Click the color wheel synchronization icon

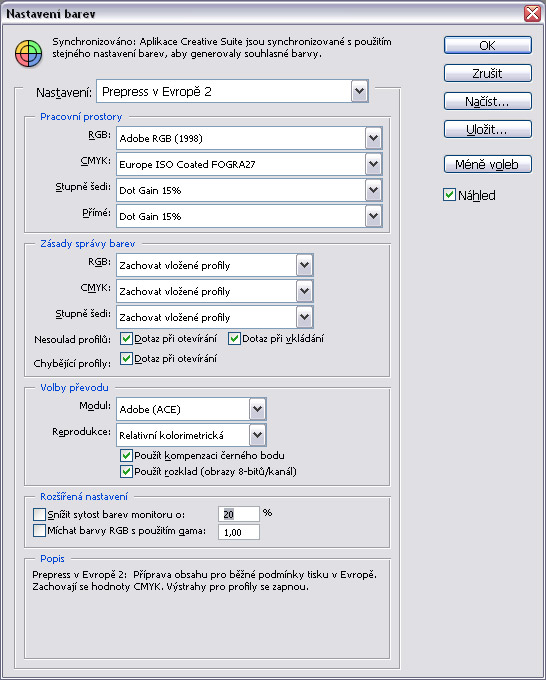coord(29,54)
